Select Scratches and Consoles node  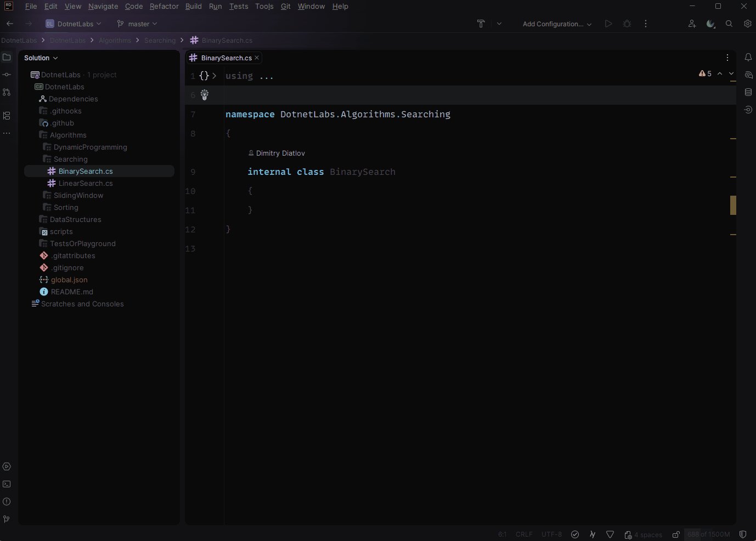click(x=82, y=304)
